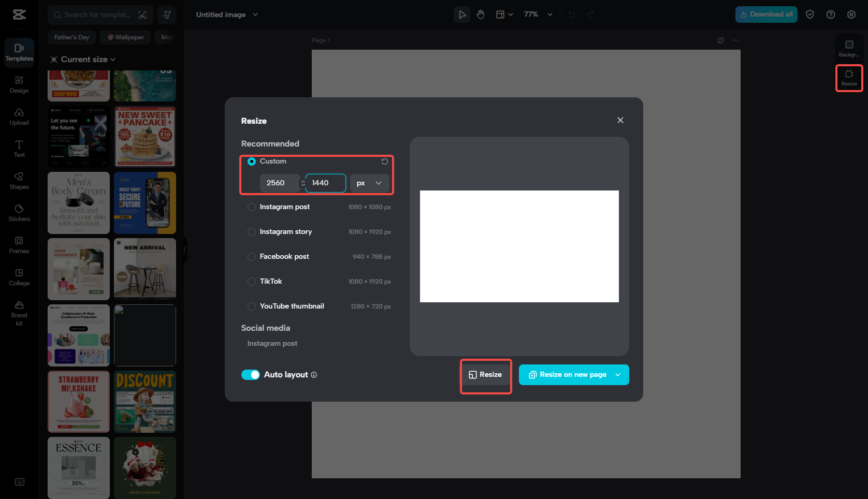This screenshot has height=499, width=868.
Task: Click the Download all button
Action: coord(766,14)
